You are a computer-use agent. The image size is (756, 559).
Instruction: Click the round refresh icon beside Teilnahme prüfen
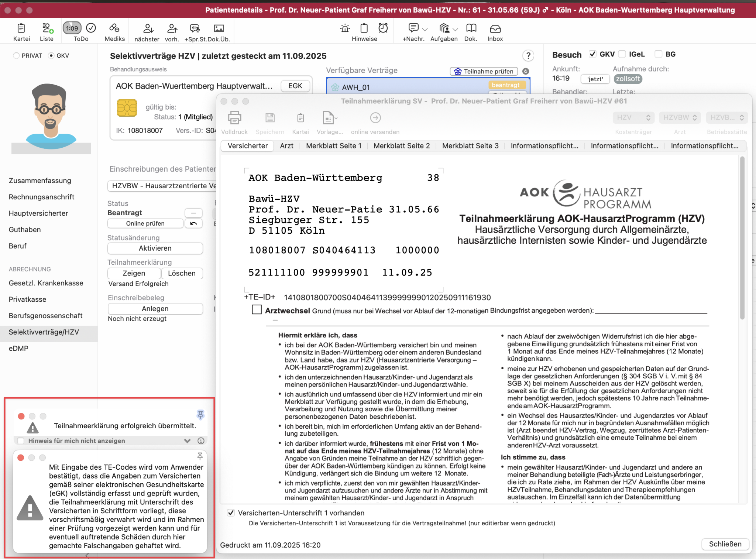526,71
